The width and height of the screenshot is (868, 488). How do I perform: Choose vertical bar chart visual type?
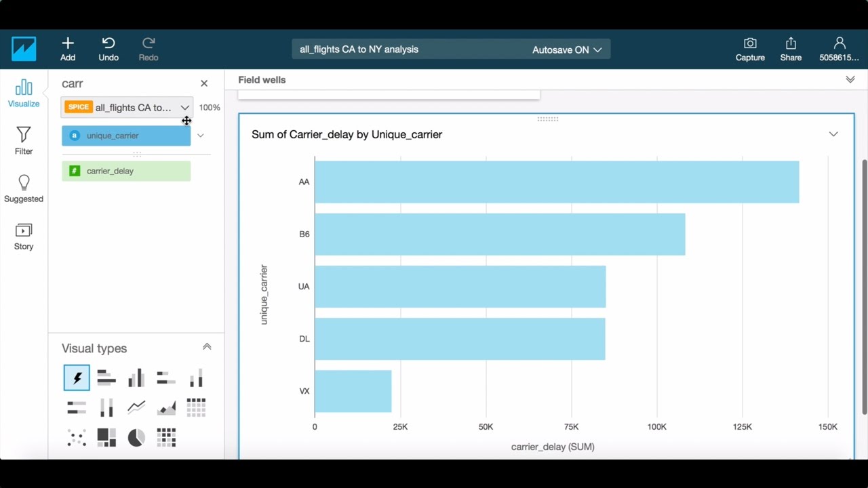pyautogui.click(x=136, y=378)
